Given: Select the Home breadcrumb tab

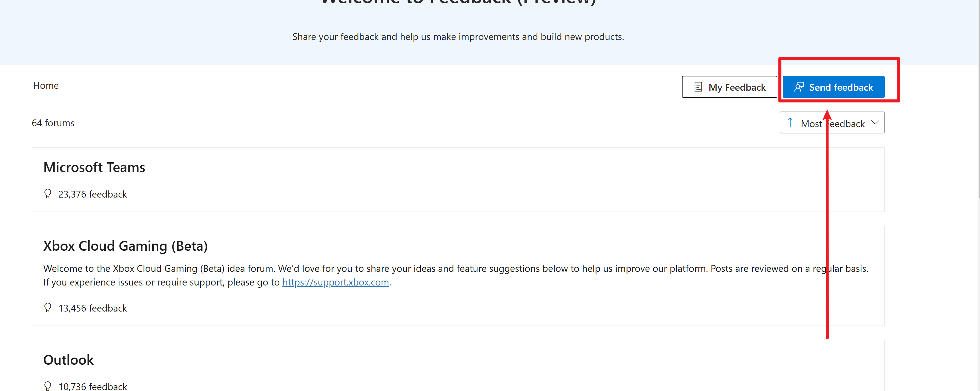Looking at the screenshot, I should pyautogui.click(x=46, y=85).
